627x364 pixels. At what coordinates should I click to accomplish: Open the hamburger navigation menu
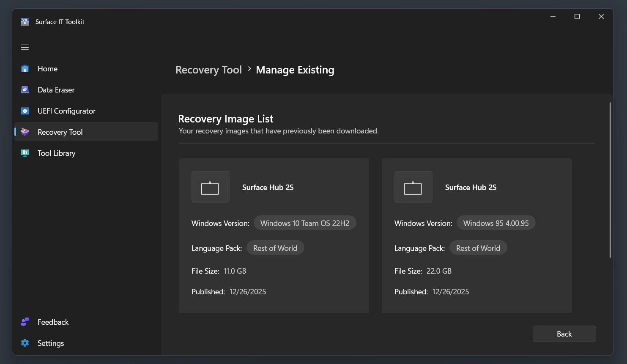click(x=25, y=47)
